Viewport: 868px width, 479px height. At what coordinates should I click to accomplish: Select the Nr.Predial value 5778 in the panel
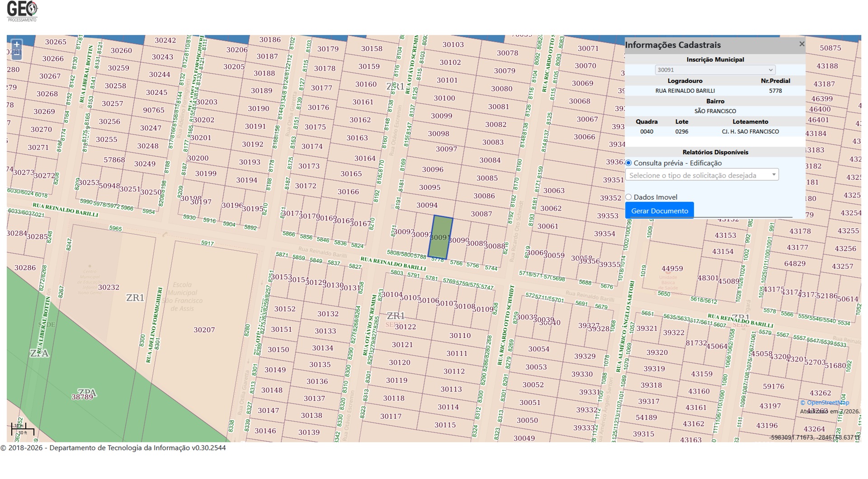coord(775,90)
